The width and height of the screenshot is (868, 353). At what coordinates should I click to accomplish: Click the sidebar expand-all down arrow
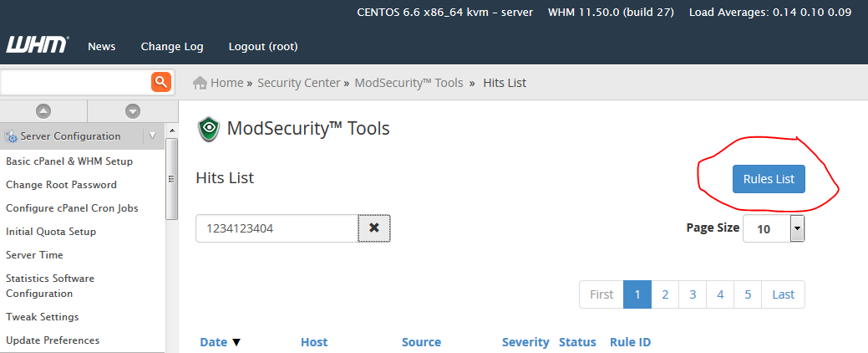coord(132,110)
